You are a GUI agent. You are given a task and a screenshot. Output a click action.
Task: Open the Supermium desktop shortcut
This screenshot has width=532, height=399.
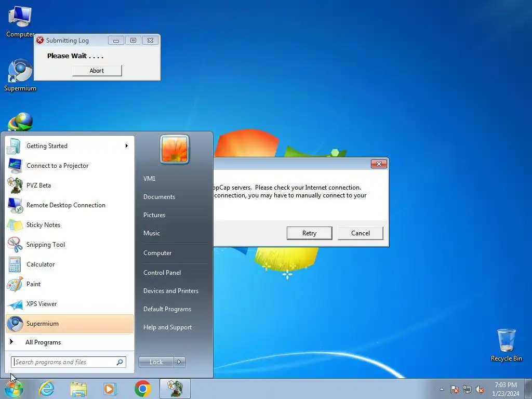tap(20, 75)
